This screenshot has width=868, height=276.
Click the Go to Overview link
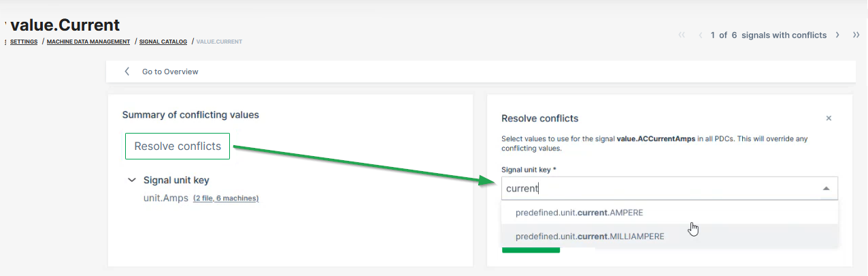pos(170,72)
